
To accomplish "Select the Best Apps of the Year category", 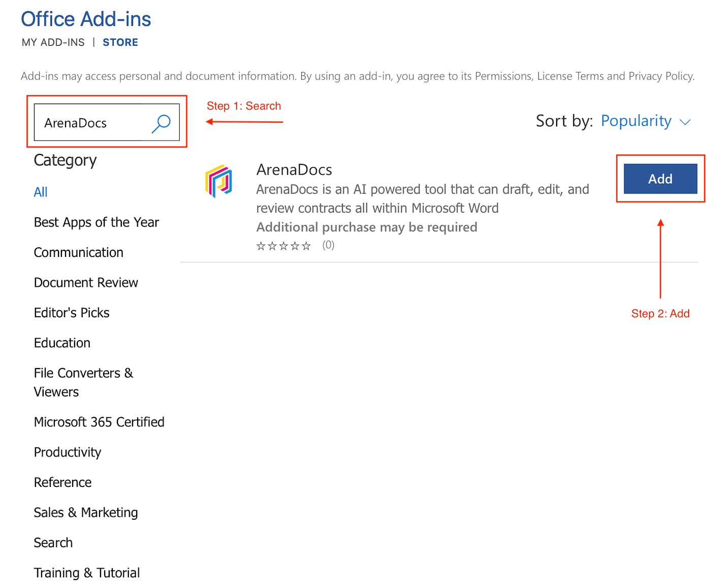I will [96, 222].
